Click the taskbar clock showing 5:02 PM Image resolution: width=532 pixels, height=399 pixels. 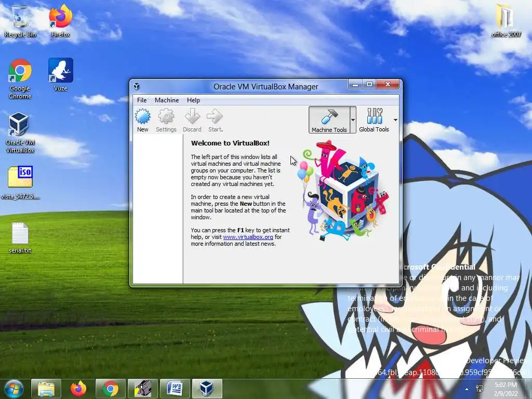point(506,389)
